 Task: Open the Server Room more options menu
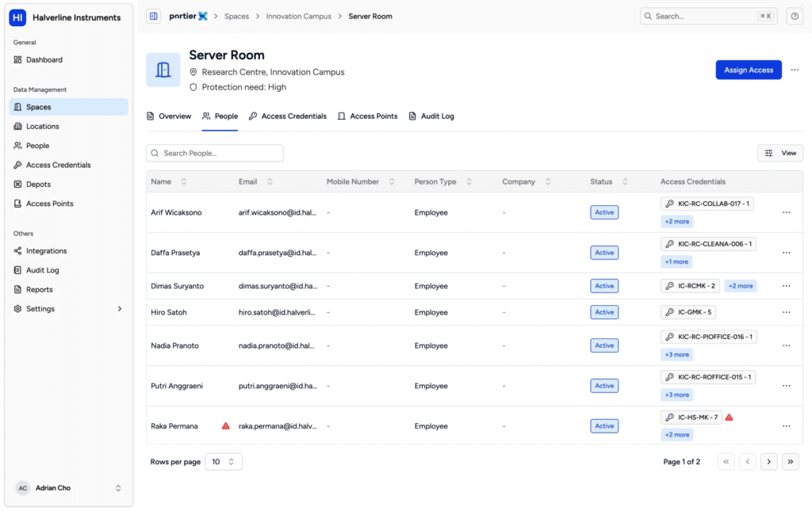(795, 70)
